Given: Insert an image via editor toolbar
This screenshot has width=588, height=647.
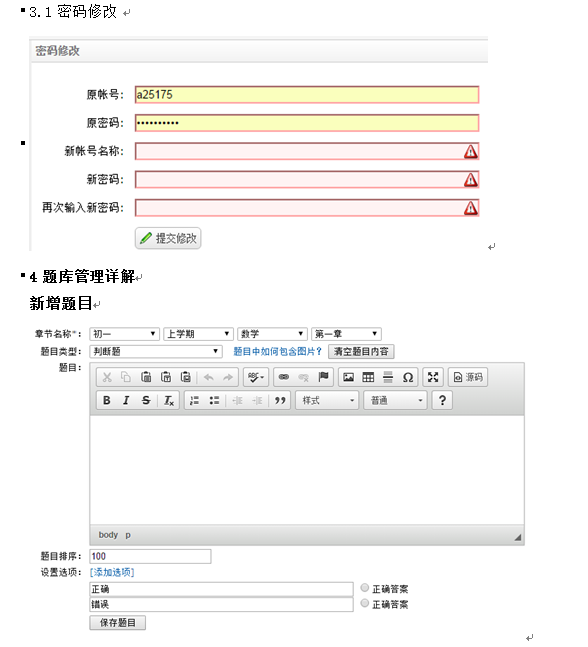Looking at the screenshot, I should click(x=348, y=377).
